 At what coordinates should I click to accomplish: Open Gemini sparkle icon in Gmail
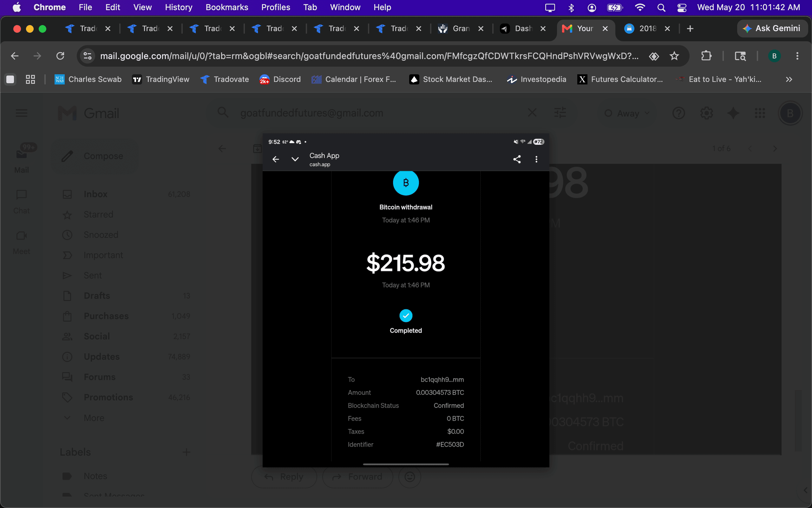tap(733, 113)
